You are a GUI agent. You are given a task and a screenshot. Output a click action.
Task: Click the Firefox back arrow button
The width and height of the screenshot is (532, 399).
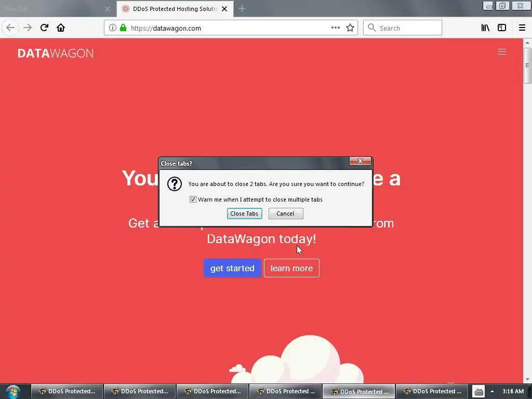click(x=10, y=28)
